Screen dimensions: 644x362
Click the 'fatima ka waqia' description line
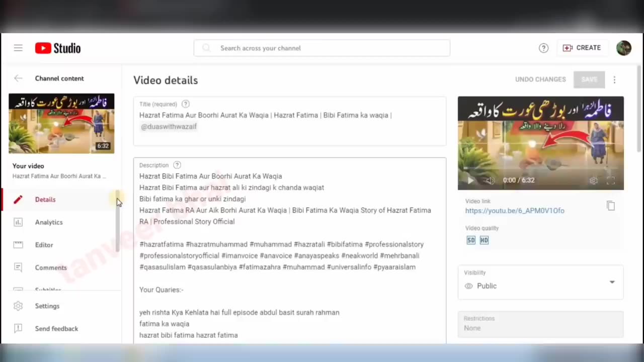(x=165, y=324)
